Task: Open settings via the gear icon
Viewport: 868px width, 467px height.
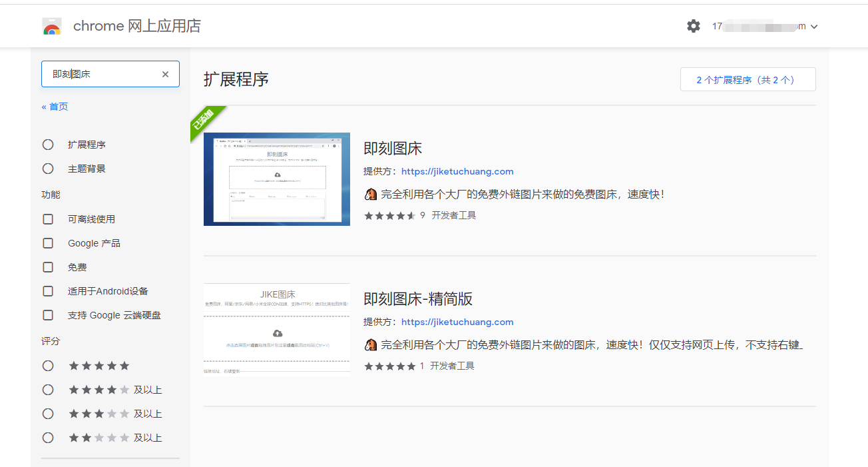Action: 694,26
